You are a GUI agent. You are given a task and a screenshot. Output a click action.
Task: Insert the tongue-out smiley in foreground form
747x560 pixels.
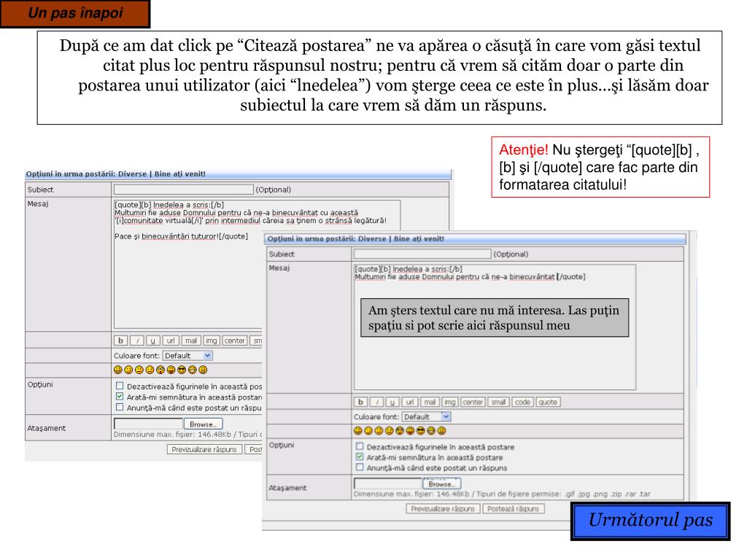click(410, 430)
